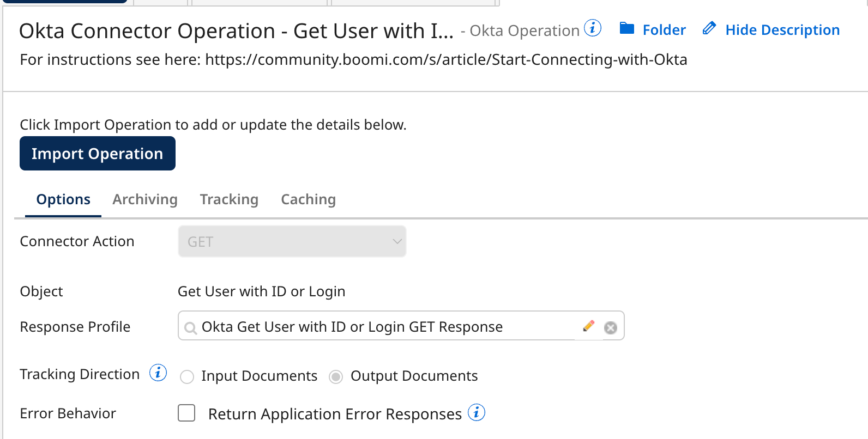The height and width of the screenshot is (439, 868).
Task: Click the info icon after Return Application Error Responses
Action: 477,413
